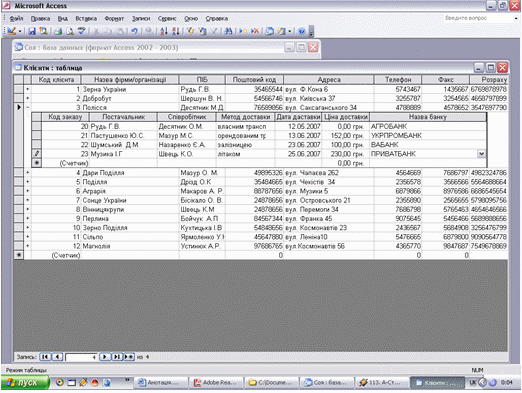522x393 pixels.
Task: Save the table with the floppy icon
Action: click(x=32, y=31)
